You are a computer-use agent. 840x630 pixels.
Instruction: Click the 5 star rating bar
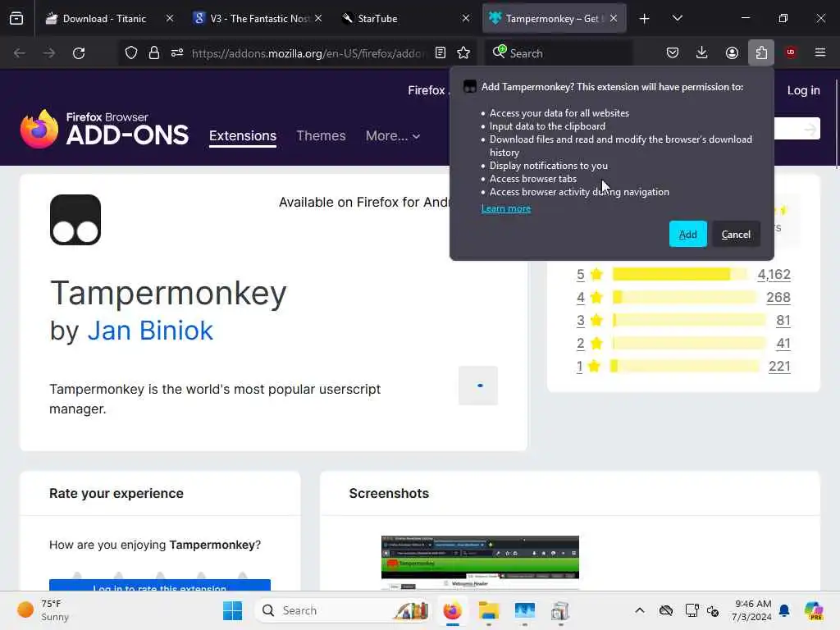(679, 274)
